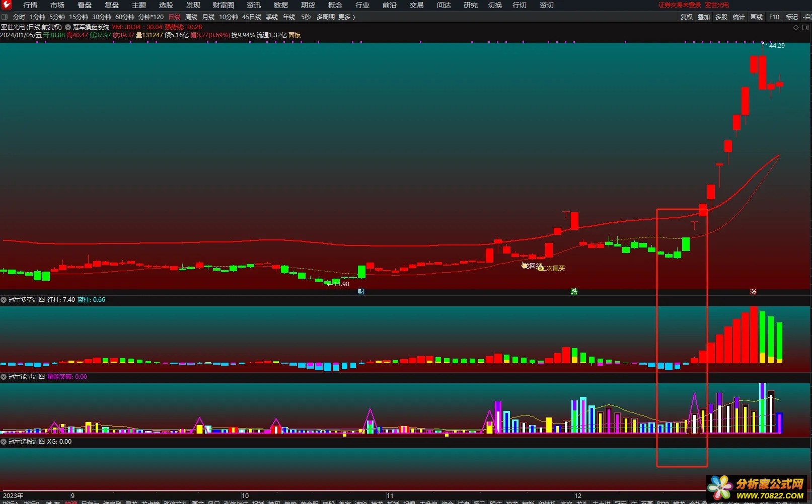This screenshot has height=504, width=812.
Task: Click the 44.29 high price label
Action: (x=777, y=46)
